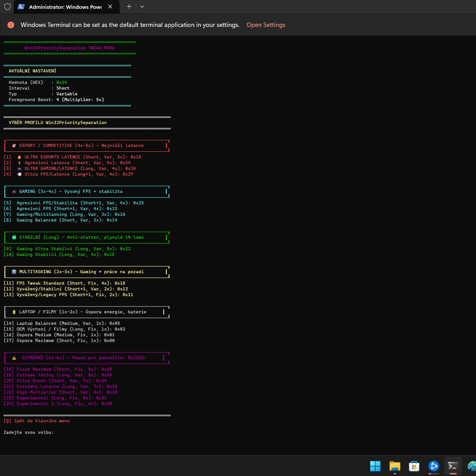Click the PowerShell icon on the active tab
This screenshot has height=476, width=476.
pos(21,7)
